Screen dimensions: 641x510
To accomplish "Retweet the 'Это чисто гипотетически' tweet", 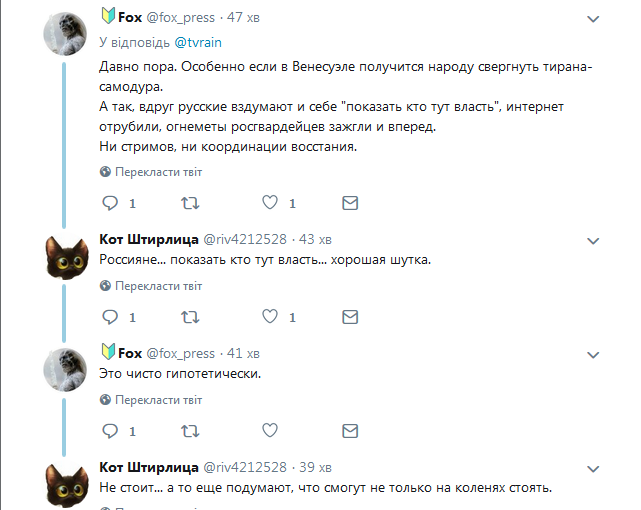I will 188,431.
